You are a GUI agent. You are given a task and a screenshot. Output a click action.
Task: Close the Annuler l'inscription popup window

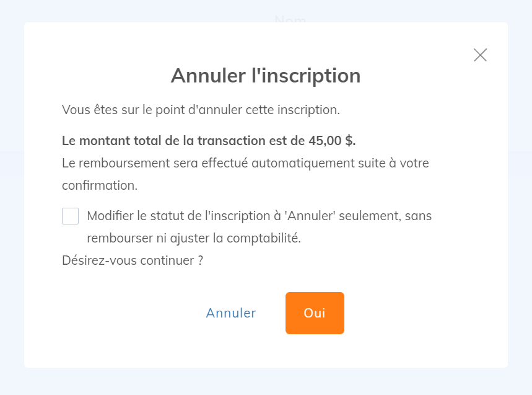tap(480, 55)
